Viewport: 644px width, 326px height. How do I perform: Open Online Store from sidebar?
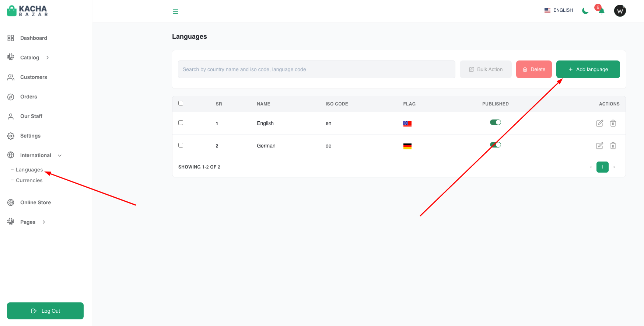(x=35, y=202)
